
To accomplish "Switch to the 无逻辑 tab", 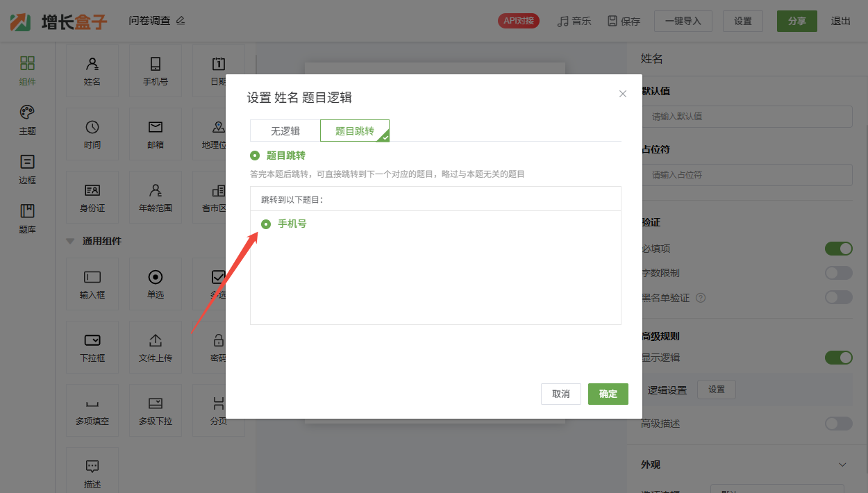I will (x=285, y=131).
